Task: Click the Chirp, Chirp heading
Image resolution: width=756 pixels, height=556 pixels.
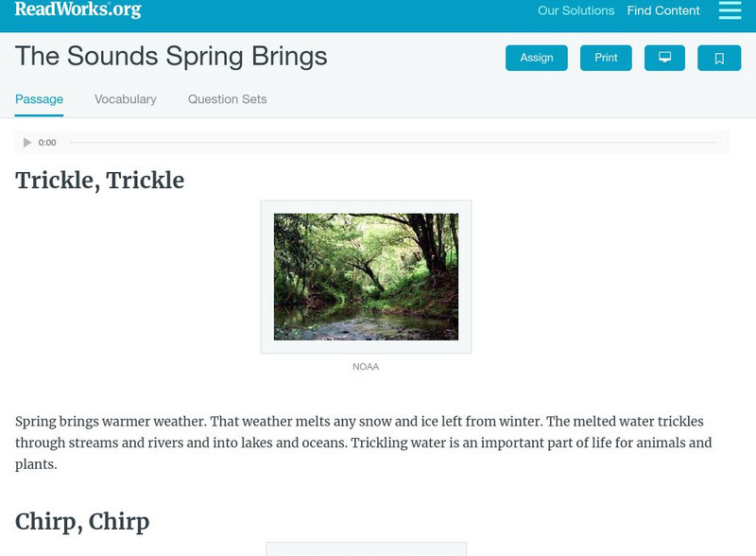Action: 82,521
